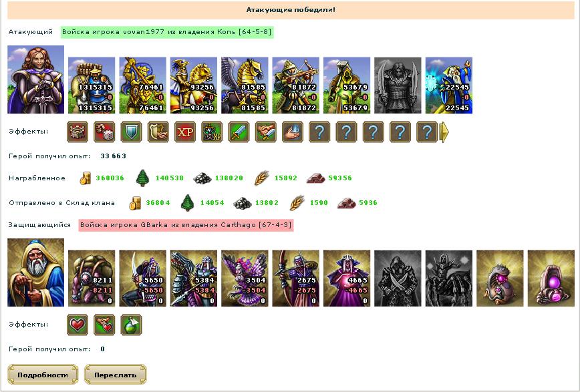
Task: Click the defender unit with 8211 losses
Action: pyautogui.click(x=92, y=278)
